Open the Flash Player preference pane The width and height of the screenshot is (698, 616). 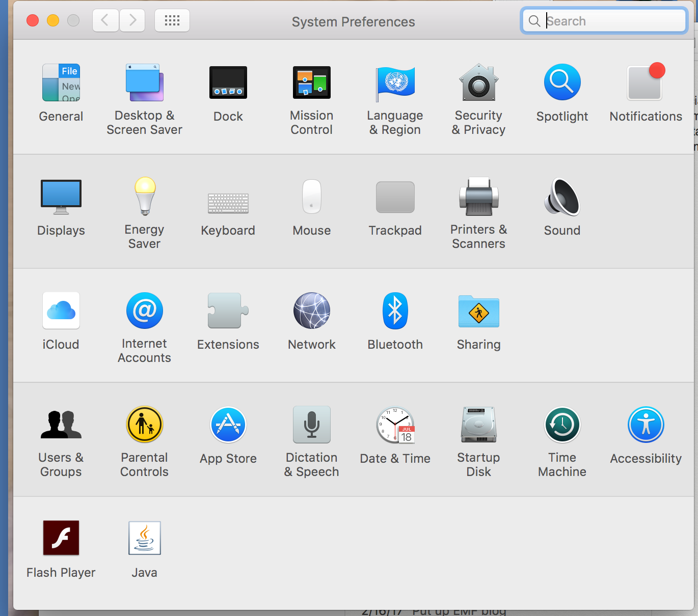tap(61, 538)
